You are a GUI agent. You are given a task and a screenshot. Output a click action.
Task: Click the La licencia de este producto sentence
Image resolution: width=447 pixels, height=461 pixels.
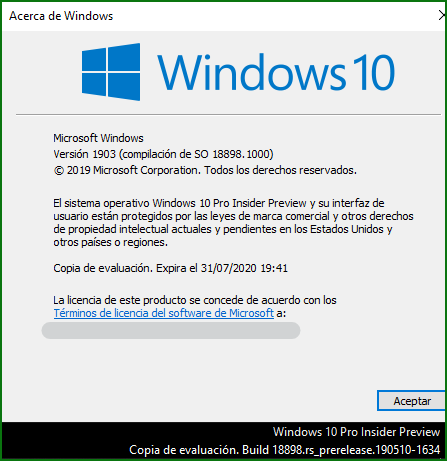195,300
